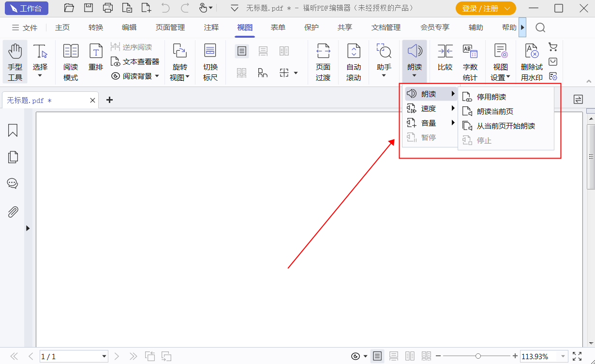Click the Reflow (重排) icon
The image size is (595, 364).
[96, 58]
